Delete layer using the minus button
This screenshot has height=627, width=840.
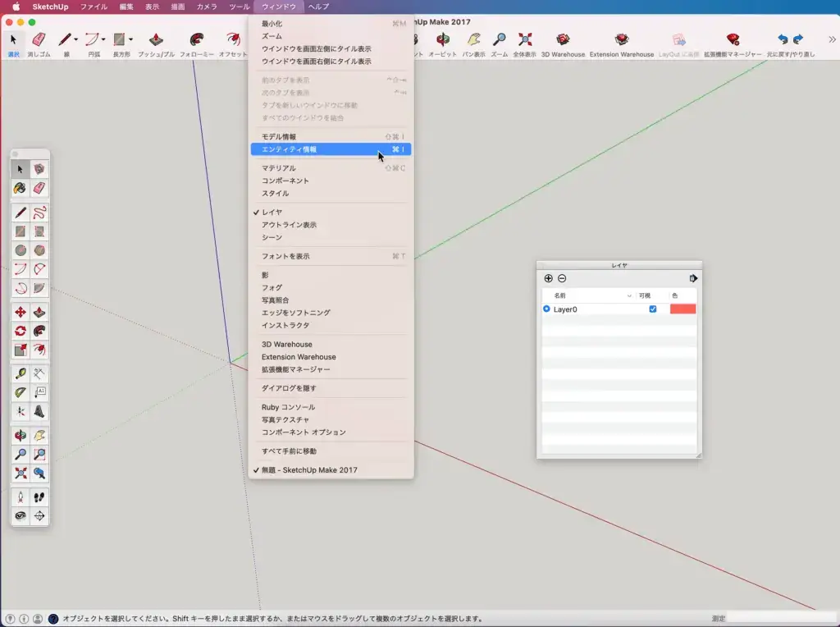[x=562, y=278]
